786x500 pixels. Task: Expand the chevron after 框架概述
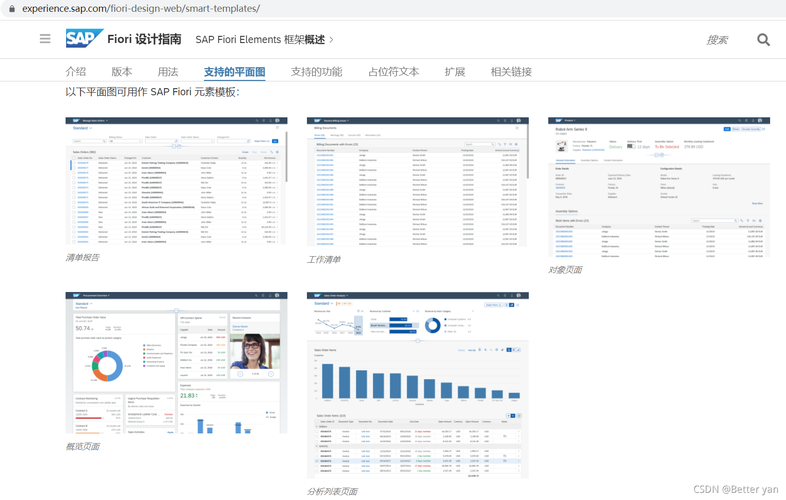coord(331,40)
